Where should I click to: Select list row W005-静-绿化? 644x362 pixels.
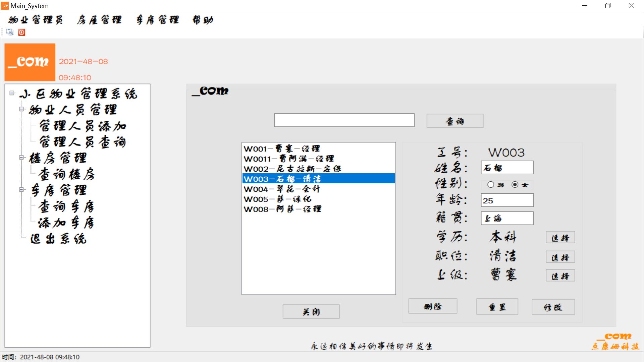pyautogui.click(x=318, y=199)
